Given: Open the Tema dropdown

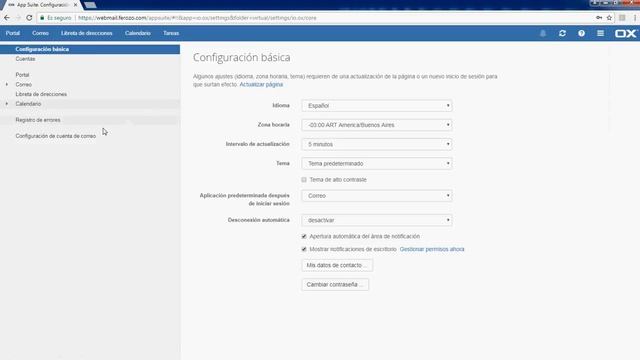Looking at the screenshot, I should click(377, 163).
